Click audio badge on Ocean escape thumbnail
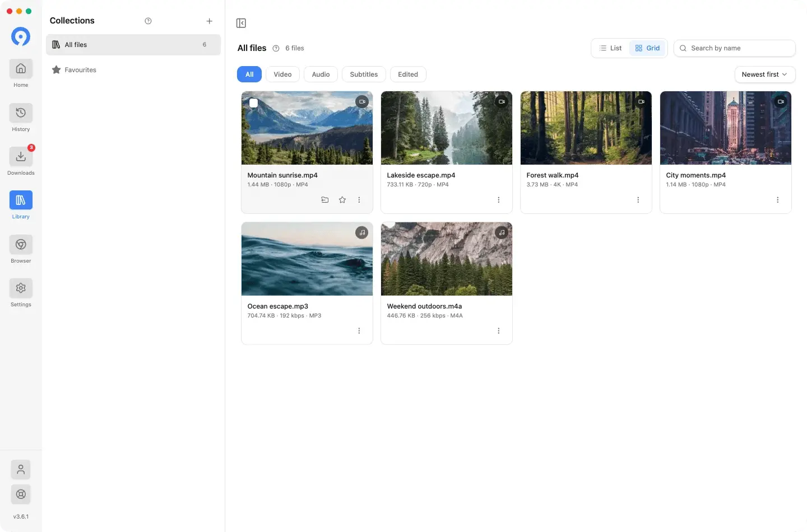This screenshot has width=807, height=532. click(x=362, y=232)
